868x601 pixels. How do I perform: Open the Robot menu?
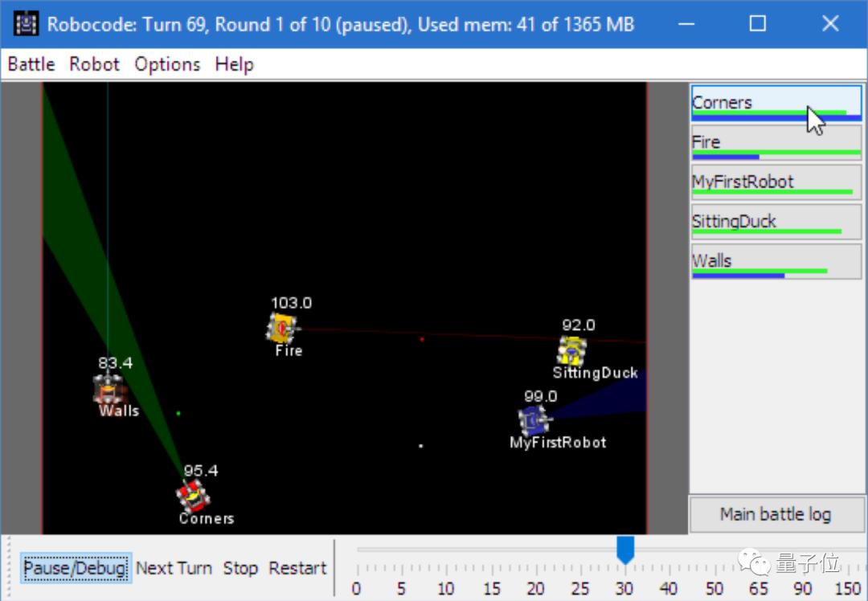coord(94,64)
